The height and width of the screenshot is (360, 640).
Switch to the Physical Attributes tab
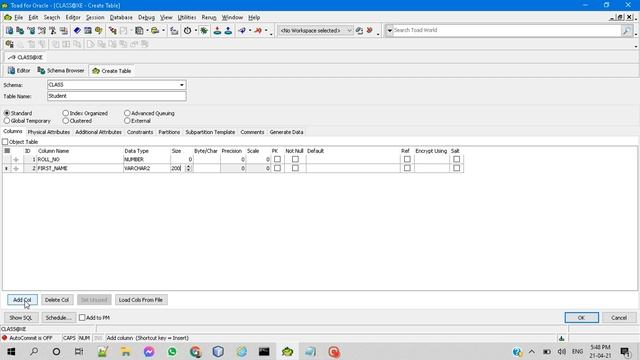coord(49,132)
